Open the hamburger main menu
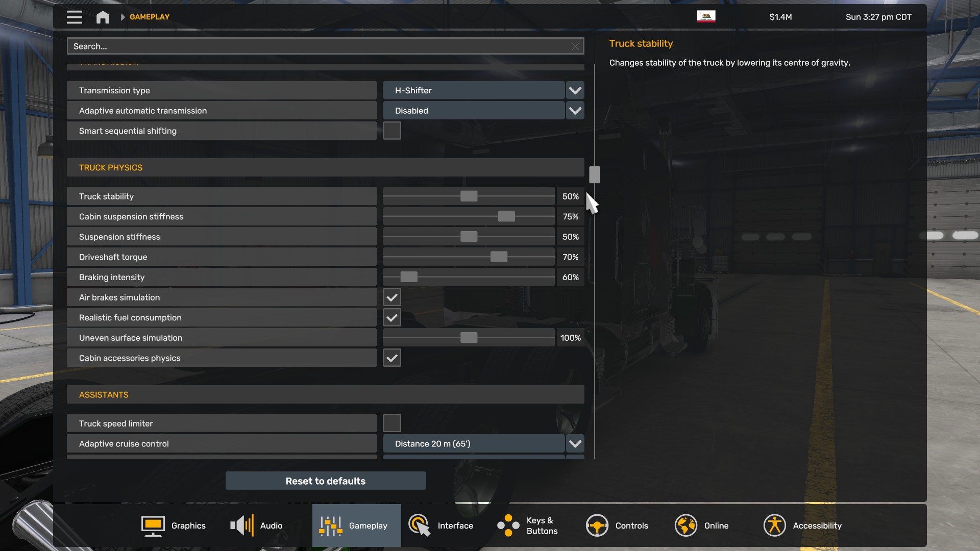This screenshot has width=980, height=551. pos(74,17)
